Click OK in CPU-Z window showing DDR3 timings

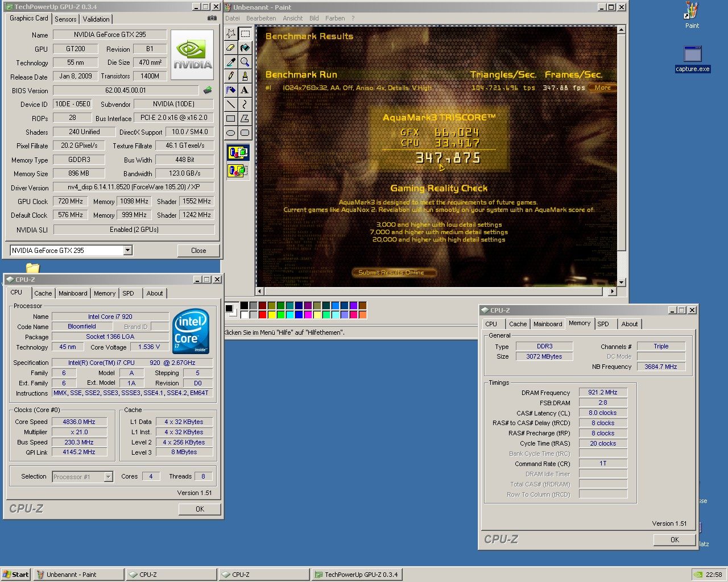coord(675,539)
